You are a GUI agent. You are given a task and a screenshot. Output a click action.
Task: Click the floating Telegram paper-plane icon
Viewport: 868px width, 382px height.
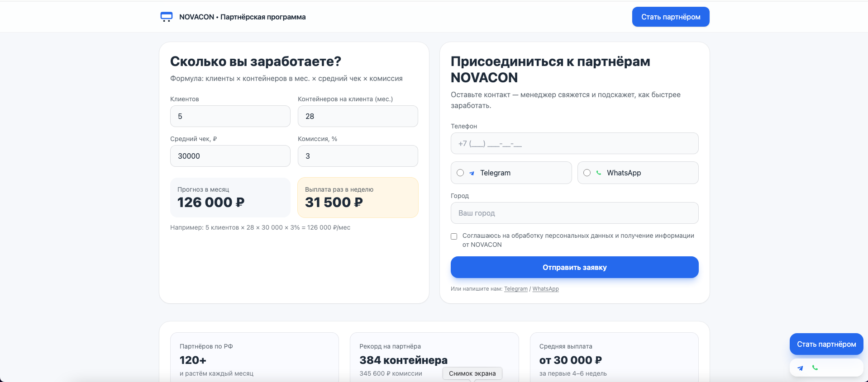click(800, 368)
